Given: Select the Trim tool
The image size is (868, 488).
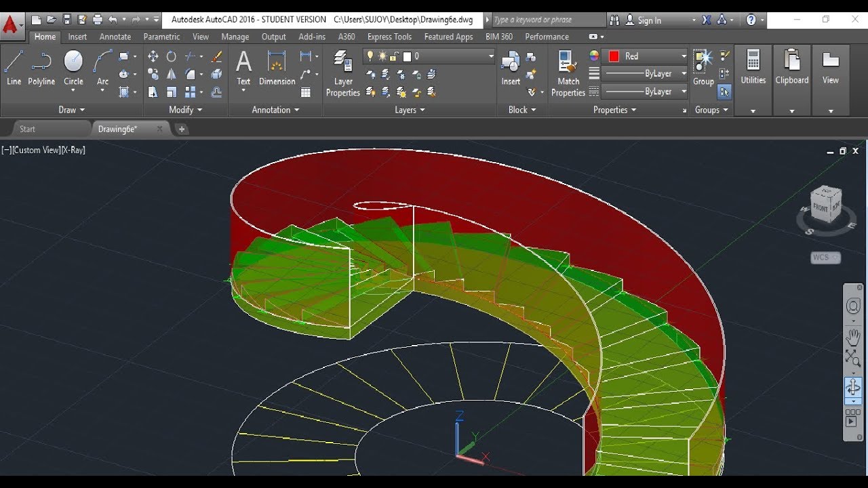Looking at the screenshot, I should tap(191, 57).
